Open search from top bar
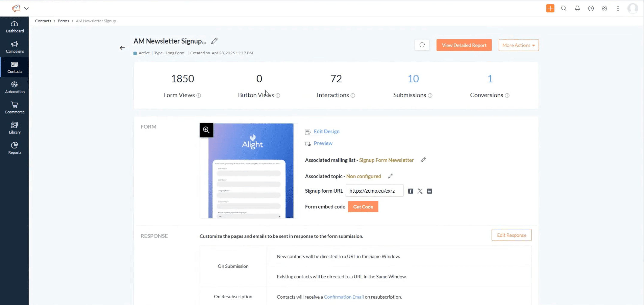This screenshot has height=305, width=644. [564, 8]
